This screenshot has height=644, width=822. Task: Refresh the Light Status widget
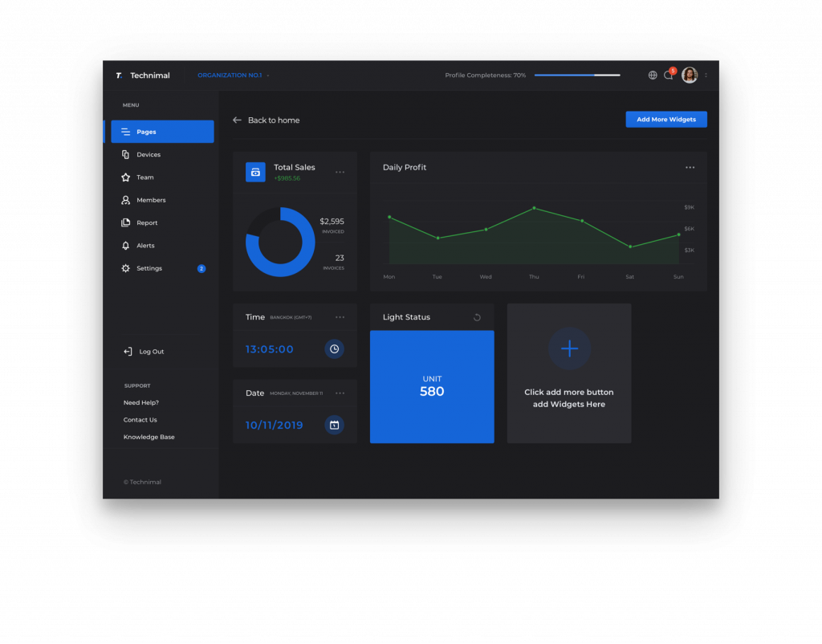pos(477,317)
